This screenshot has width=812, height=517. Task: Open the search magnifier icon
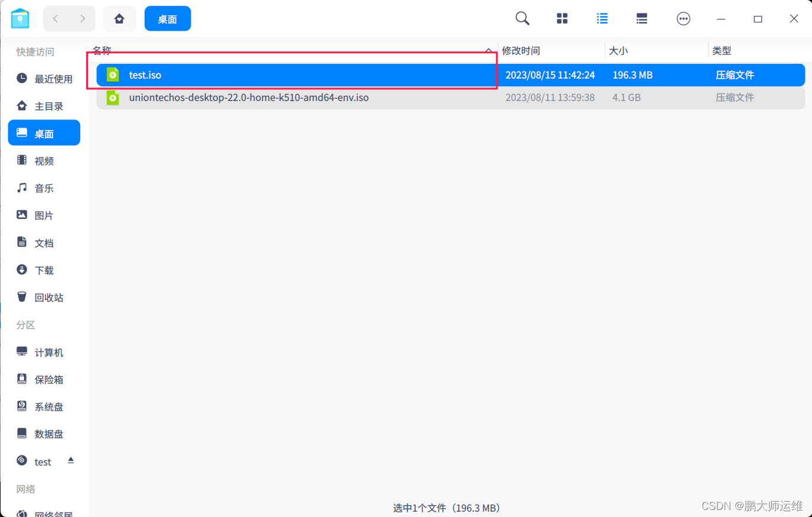(x=522, y=19)
